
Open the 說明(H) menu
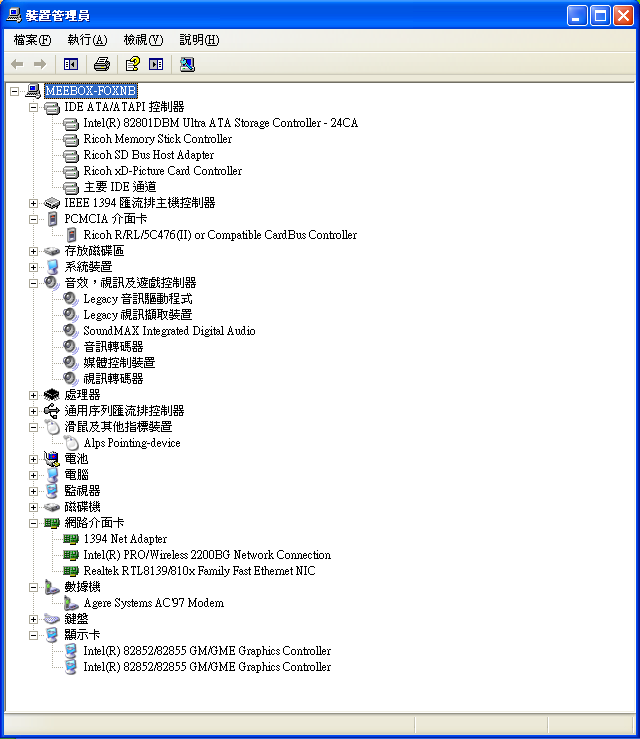tap(199, 40)
